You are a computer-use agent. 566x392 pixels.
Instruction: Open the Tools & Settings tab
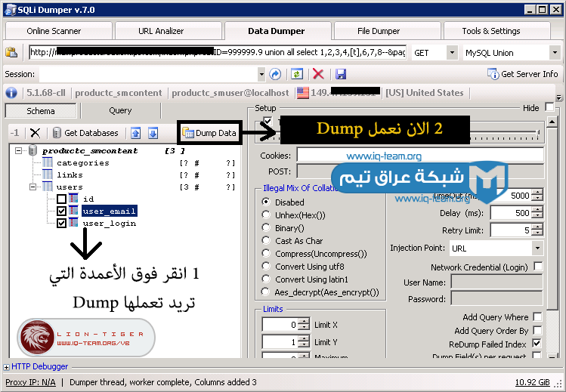pos(497,31)
